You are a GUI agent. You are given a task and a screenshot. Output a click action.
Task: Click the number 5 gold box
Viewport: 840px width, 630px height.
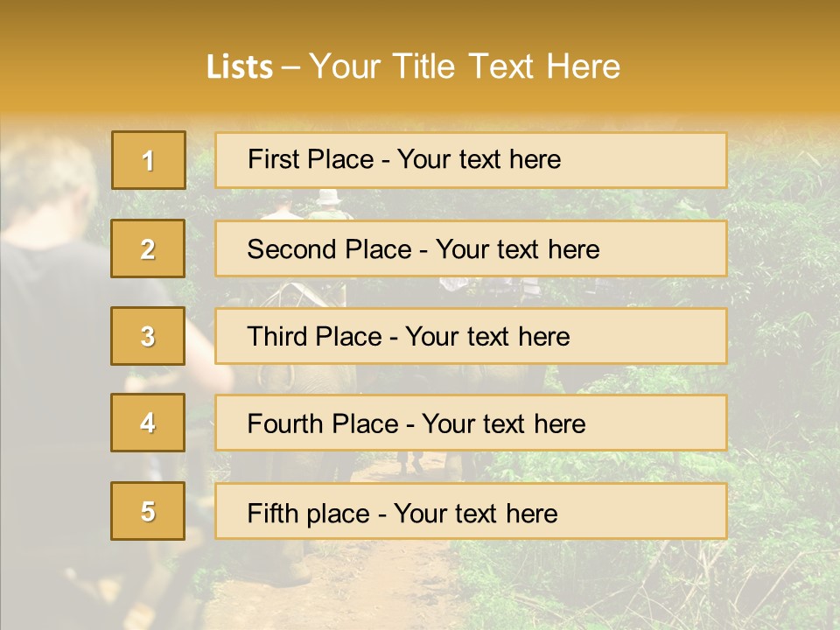point(148,511)
